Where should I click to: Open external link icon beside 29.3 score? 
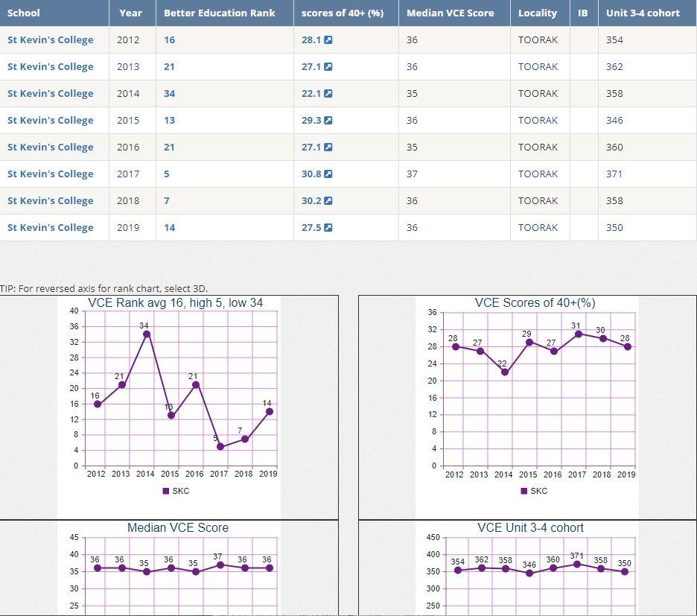[x=328, y=121]
